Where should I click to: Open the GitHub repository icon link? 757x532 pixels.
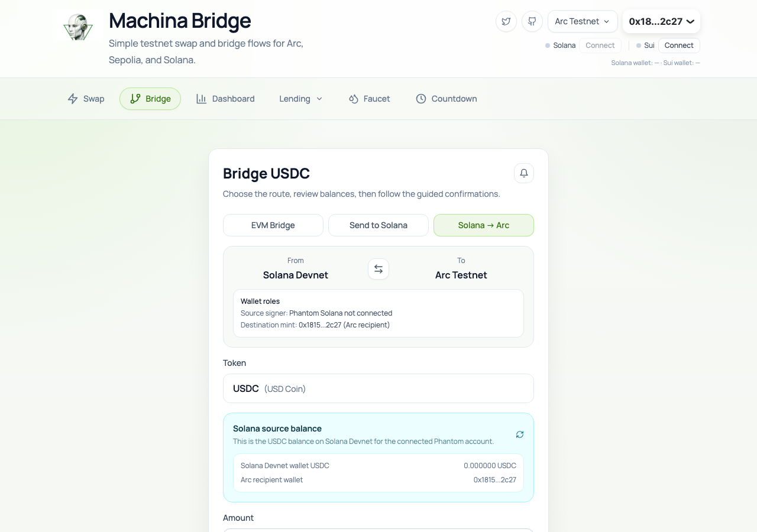tap(532, 21)
